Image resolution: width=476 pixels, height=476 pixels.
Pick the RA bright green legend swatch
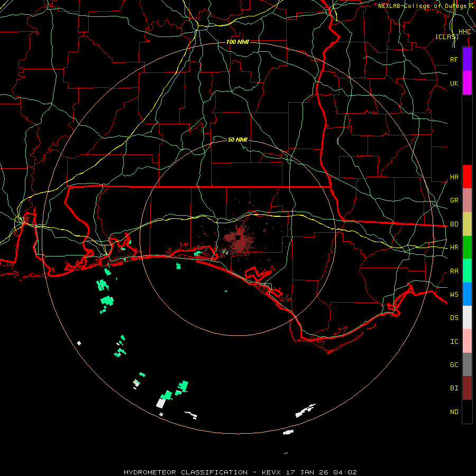467,271
